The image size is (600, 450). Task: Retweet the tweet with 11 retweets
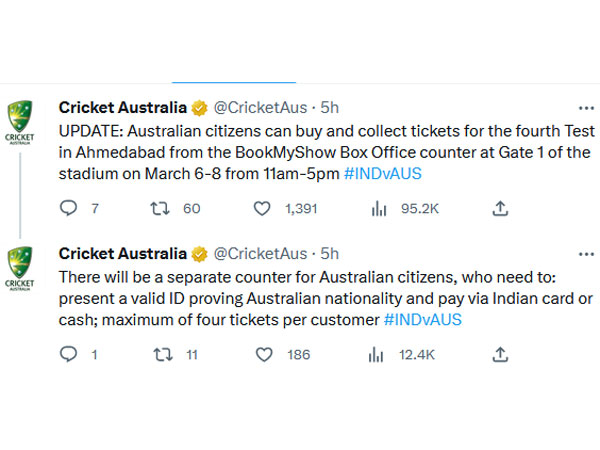coord(161,354)
